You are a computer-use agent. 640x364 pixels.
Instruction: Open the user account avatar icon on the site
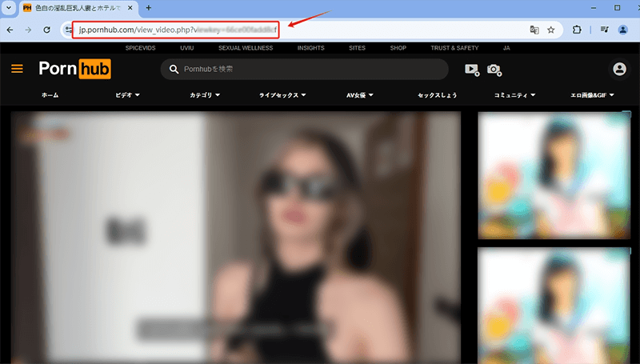point(619,69)
